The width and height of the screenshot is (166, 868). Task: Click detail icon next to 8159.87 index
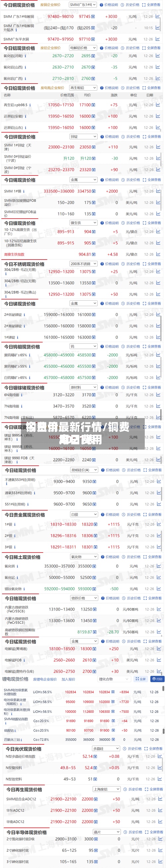(x=95, y=632)
